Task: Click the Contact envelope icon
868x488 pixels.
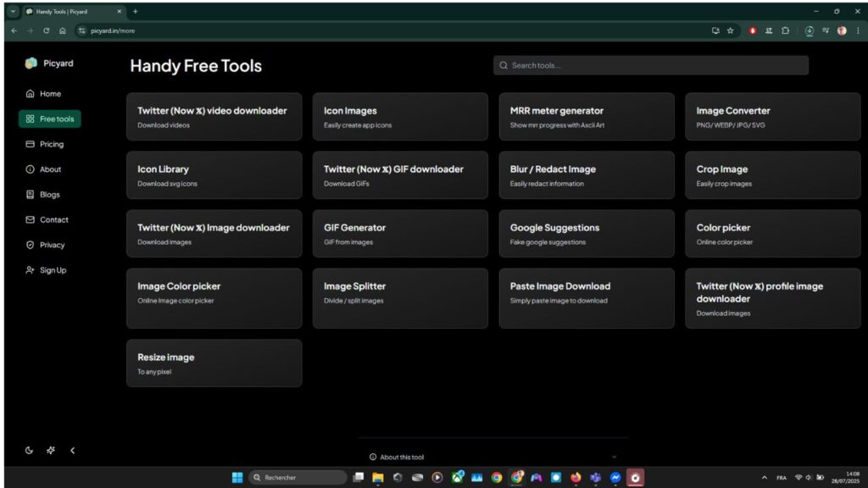Action: coord(30,219)
